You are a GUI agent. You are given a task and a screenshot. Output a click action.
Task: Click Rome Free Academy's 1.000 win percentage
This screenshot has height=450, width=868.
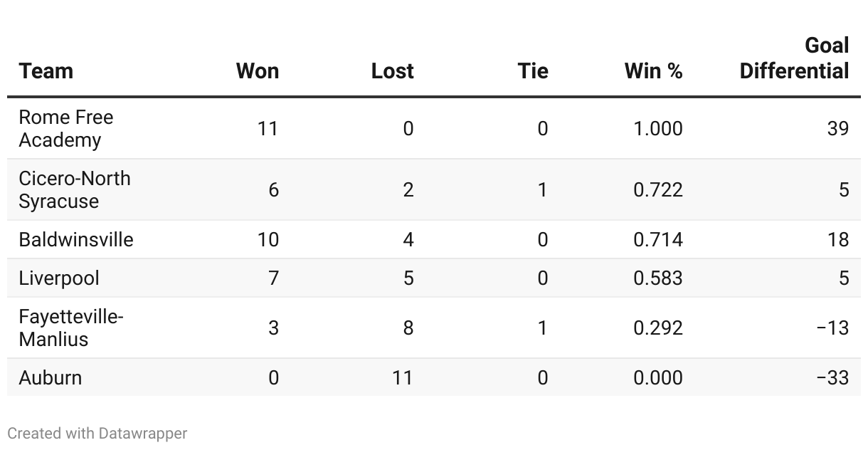coord(657,128)
